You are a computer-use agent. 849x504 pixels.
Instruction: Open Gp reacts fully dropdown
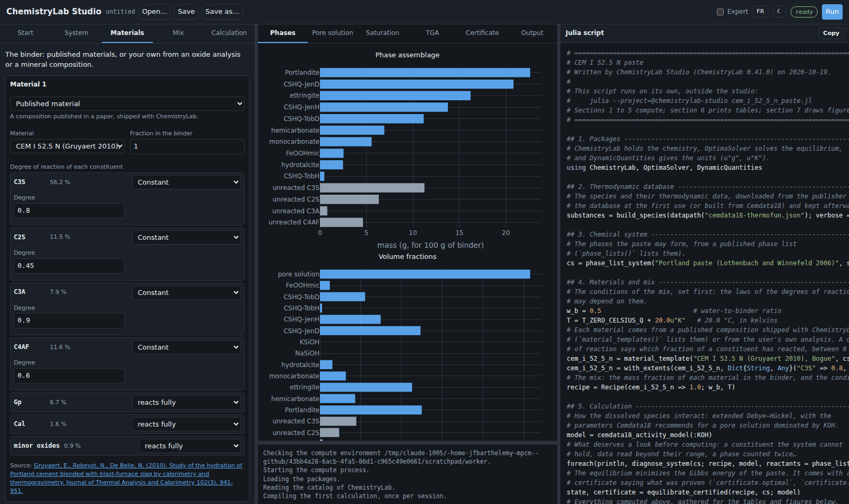(x=186, y=402)
